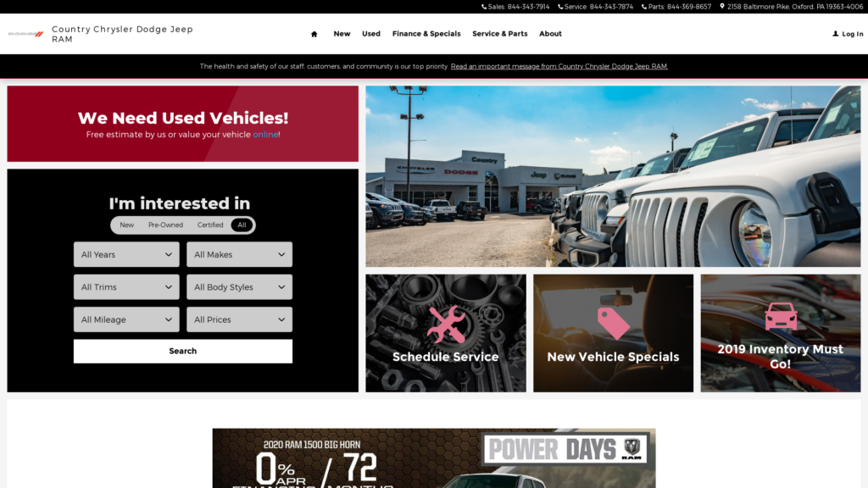The height and width of the screenshot is (488, 868).
Task: Open the All Makes dropdown
Action: [239, 254]
